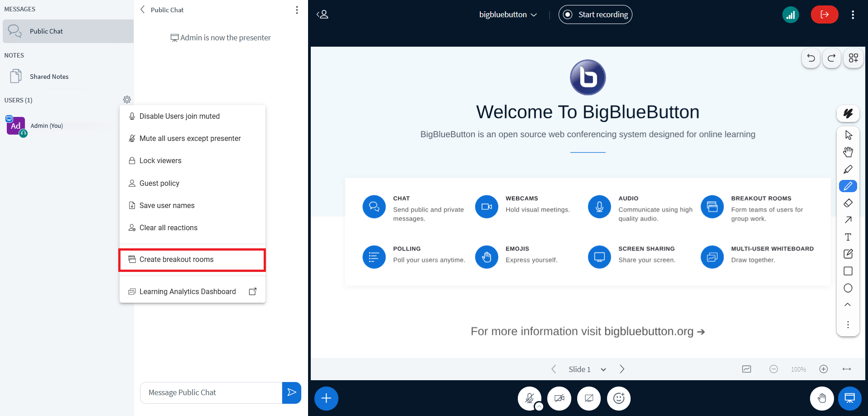Image resolution: width=868 pixels, height=416 pixels.
Task: Toggle multi-user whiteboard access icon
Action: [854, 58]
